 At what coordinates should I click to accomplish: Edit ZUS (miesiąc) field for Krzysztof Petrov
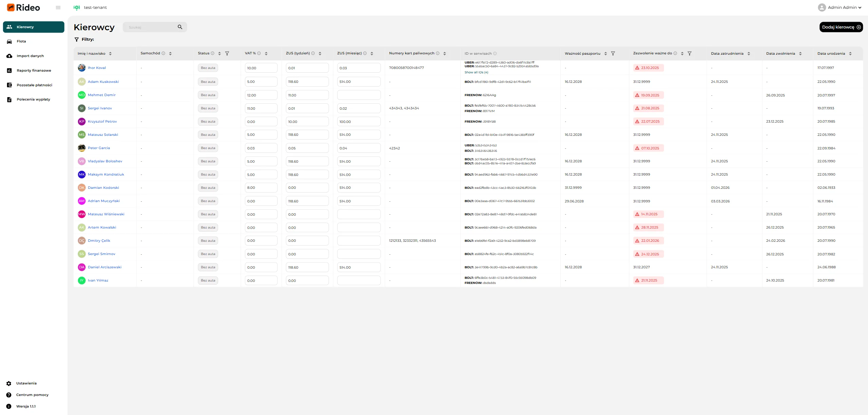click(x=359, y=122)
